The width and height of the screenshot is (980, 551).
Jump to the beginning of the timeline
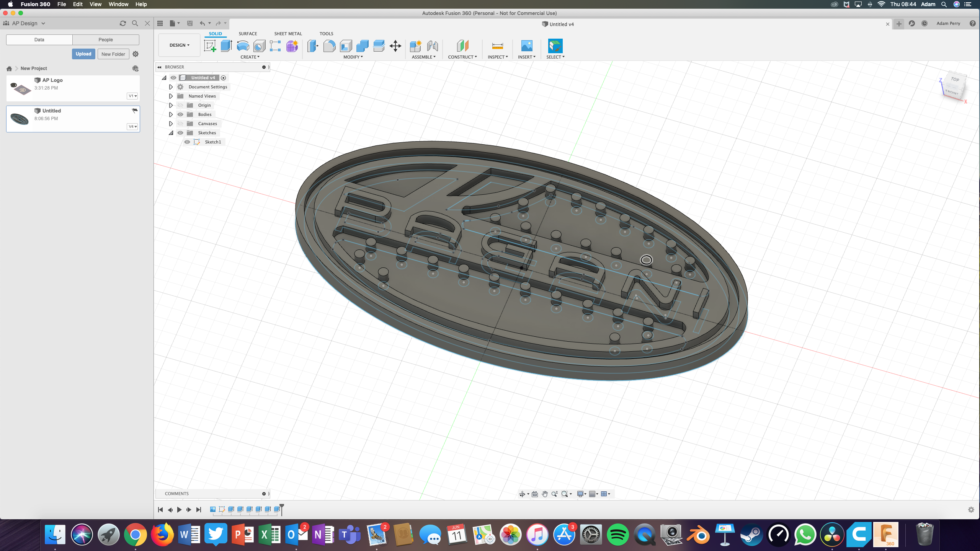(160, 510)
